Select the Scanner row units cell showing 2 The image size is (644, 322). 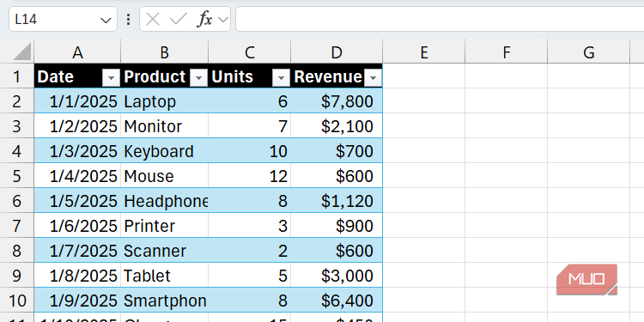tap(249, 251)
